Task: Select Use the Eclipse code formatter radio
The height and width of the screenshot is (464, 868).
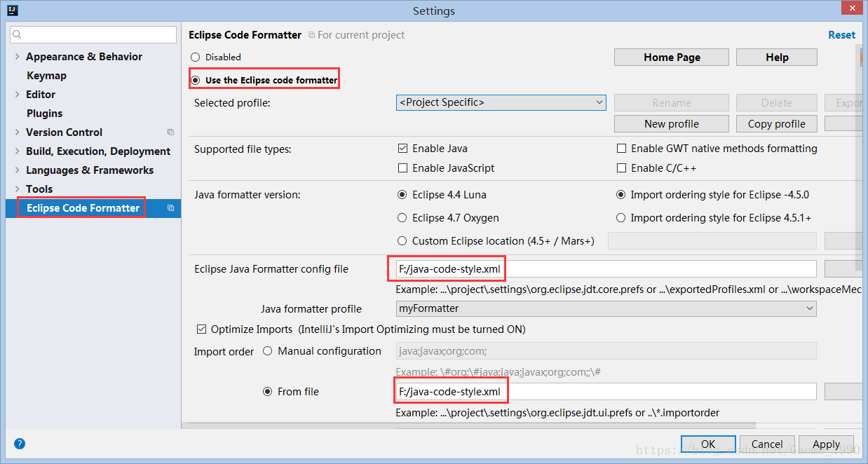Action: (x=196, y=80)
